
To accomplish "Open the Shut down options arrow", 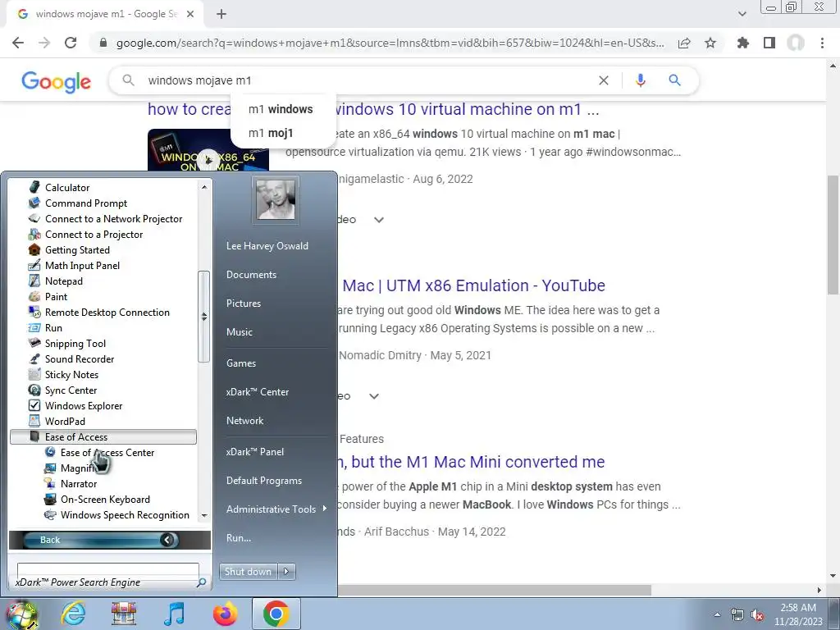I will [x=286, y=571].
